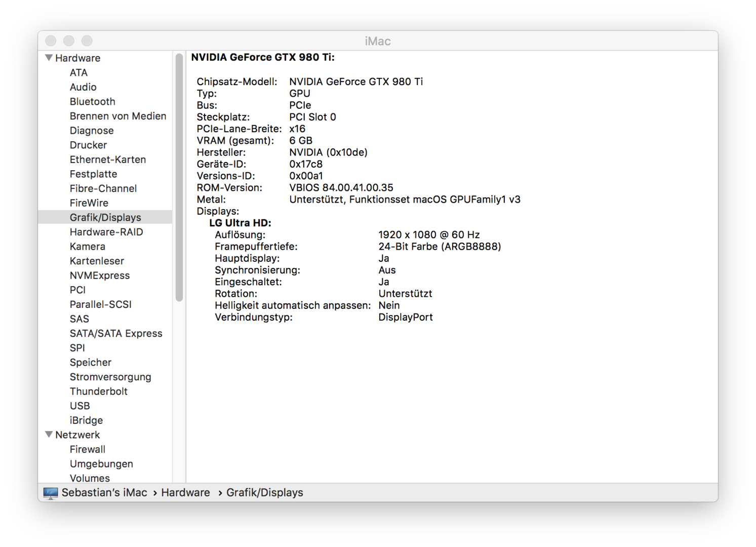This screenshot has height=547, width=756.
Task: Select FireWire in the sidebar
Action: point(89,203)
